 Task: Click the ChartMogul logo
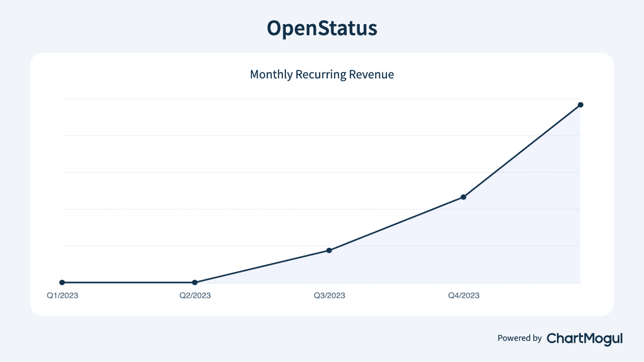tap(584, 338)
